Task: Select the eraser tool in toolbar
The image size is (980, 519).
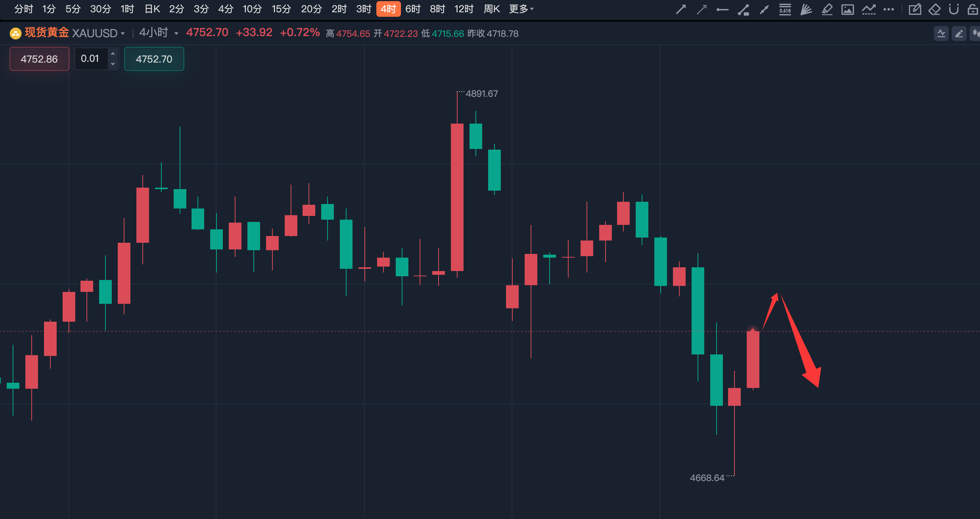Action: pos(934,9)
